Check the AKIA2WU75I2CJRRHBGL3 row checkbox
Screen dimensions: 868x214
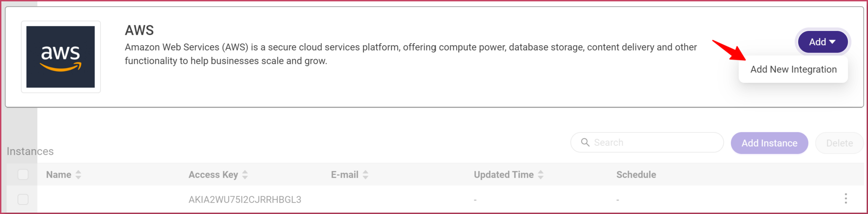click(x=23, y=199)
